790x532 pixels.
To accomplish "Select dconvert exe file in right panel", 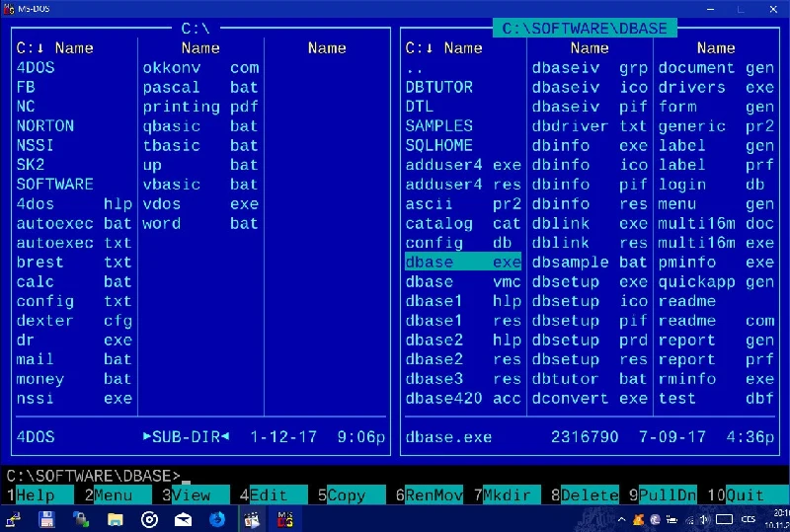I will pyautogui.click(x=590, y=399).
